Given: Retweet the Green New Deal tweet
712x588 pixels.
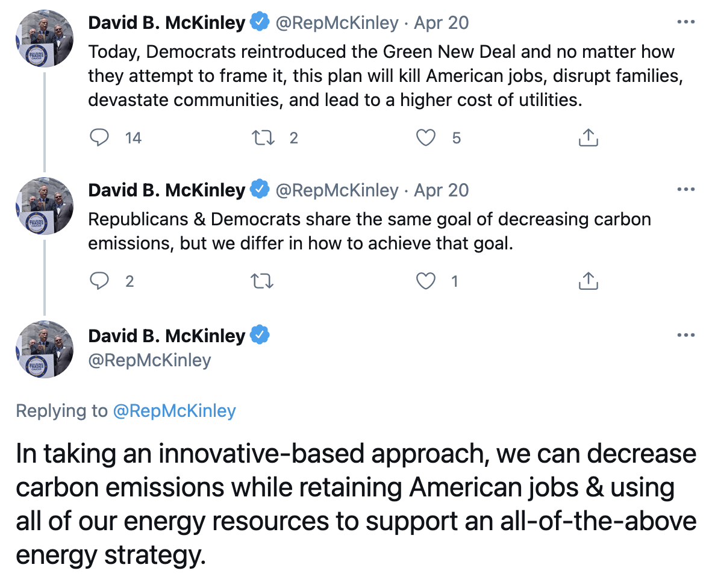Looking at the screenshot, I should tap(263, 138).
